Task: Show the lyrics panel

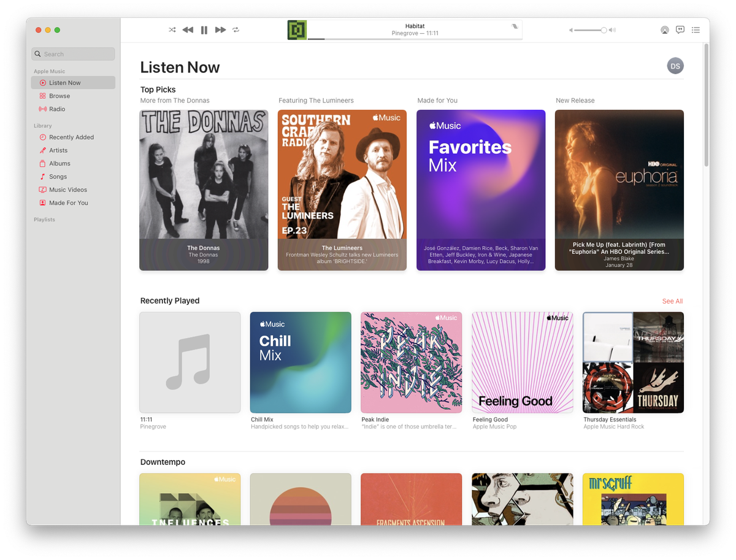Action: pos(680,30)
